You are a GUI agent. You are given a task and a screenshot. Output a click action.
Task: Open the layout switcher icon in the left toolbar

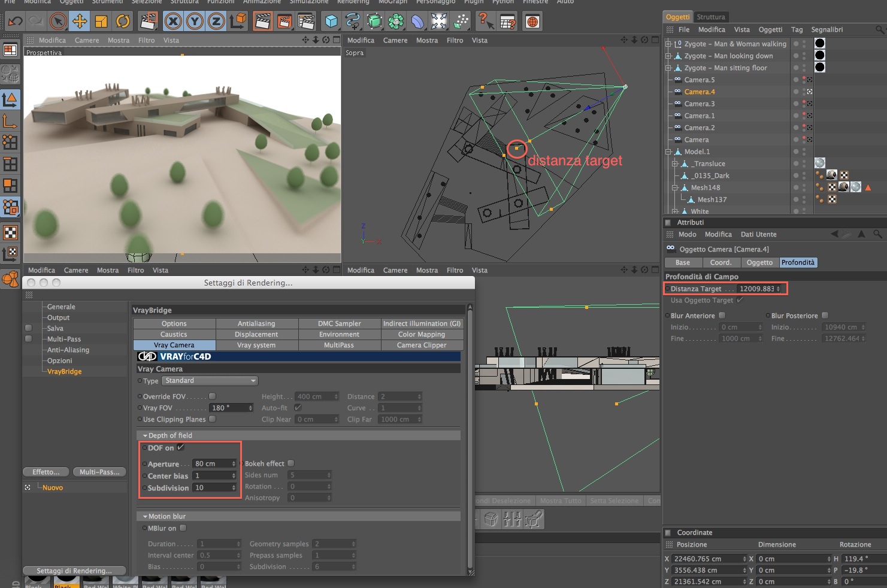(10, 50)
